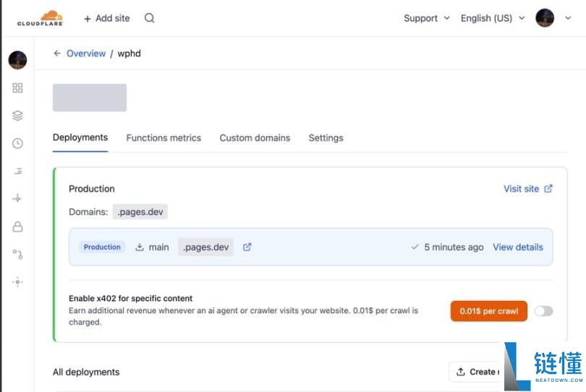Image resolution: width=586 pixels, height=392 pixels.
Task: Click the All deployments heading
Action: pos(86,372)
